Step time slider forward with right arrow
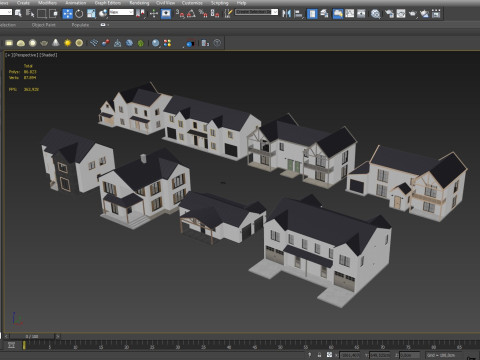480x360 pixels. [58, 336]
